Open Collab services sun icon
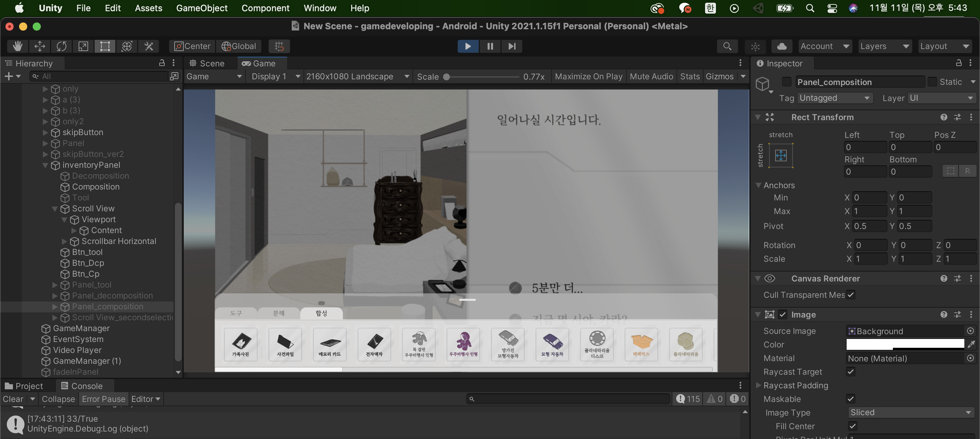The height and width of the screenshot is (439, 980). (755, 46)
